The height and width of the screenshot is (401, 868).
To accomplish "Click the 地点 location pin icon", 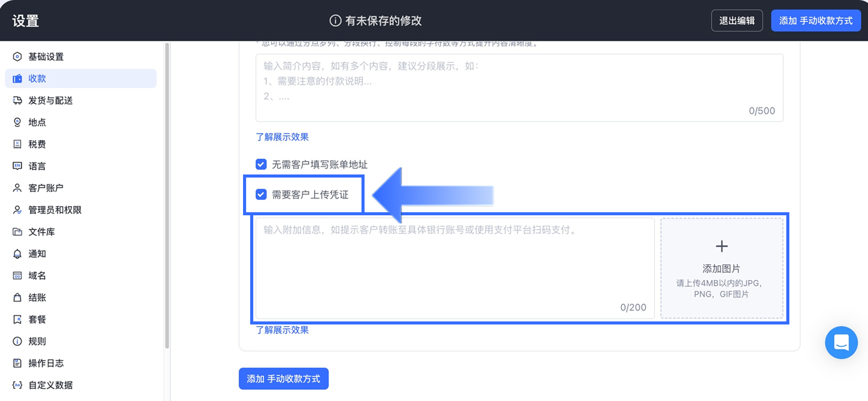I will pyautogui.click(x=17, y=122).
